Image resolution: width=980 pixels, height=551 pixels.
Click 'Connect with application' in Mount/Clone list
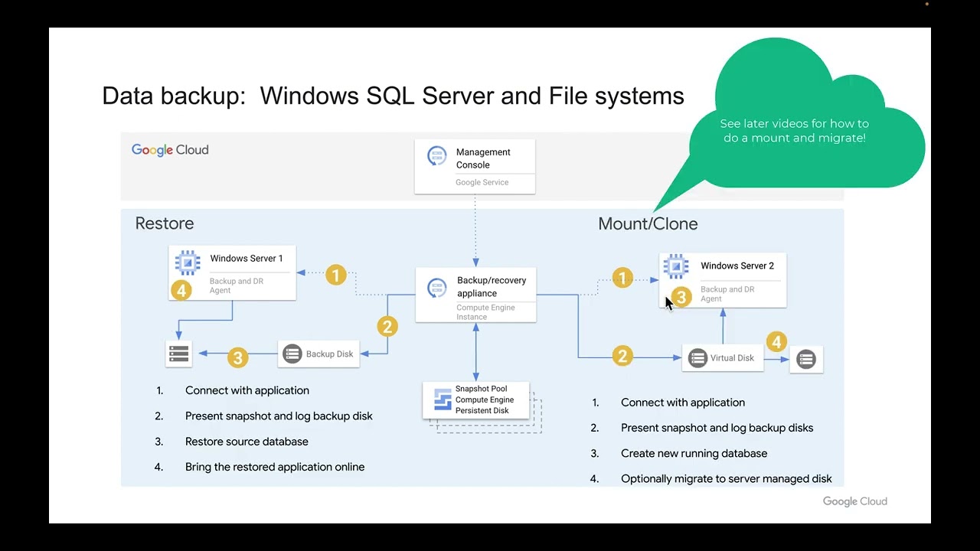click(x=683, y=403)
